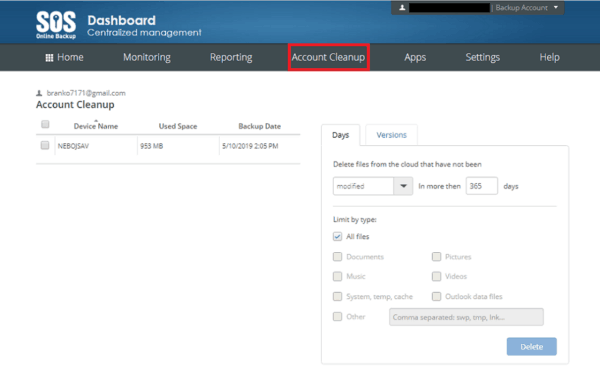Check the Pictures file type checkbox
This screenshot has height=391, width=600.
tap(436, 257)
